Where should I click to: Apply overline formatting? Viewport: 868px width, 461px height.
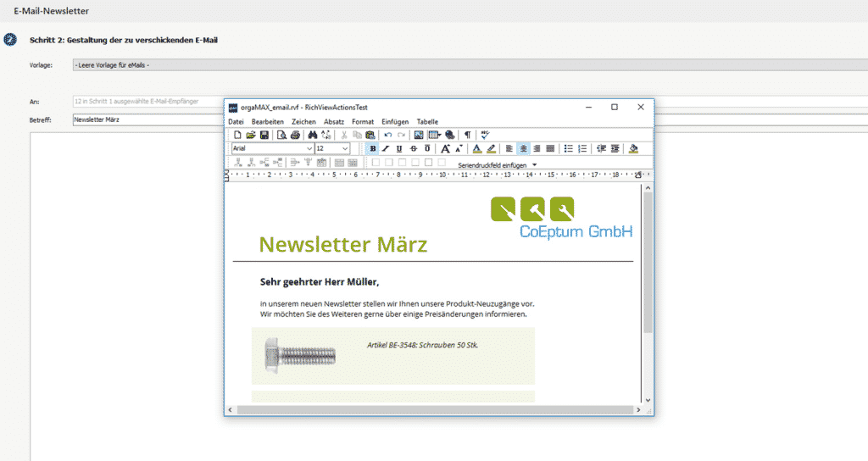pos(427,149)
